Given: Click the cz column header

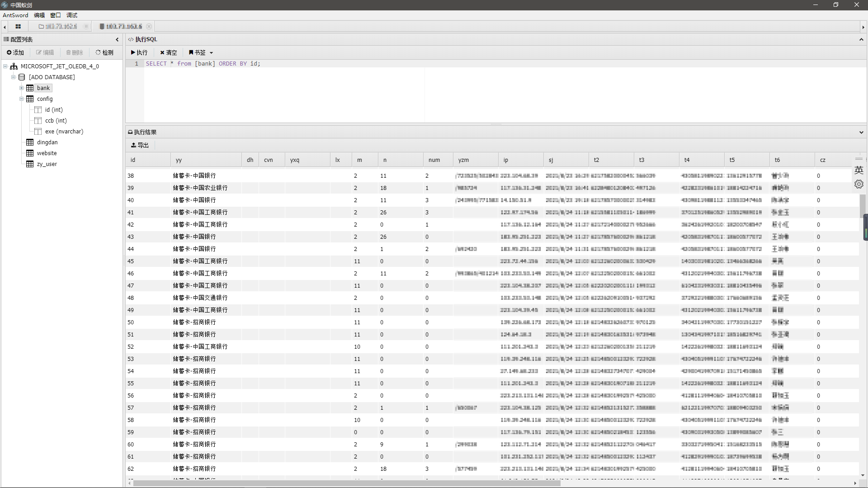Looking at the screenshot, I should point(836,160).
